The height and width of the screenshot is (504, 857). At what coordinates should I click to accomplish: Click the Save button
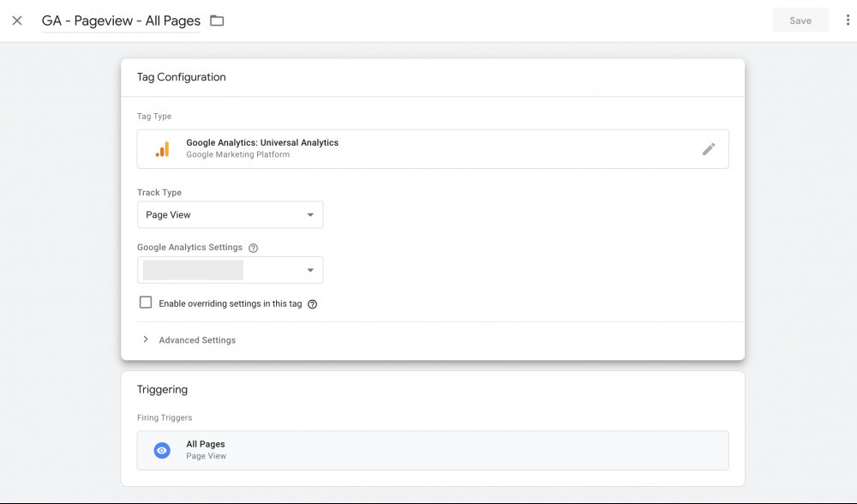click(800, 21)
